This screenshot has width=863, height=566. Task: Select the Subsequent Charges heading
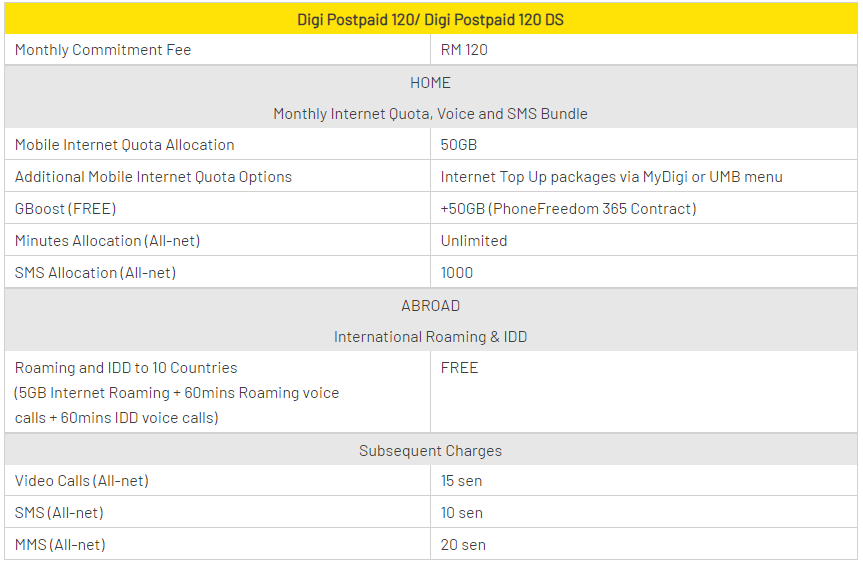click(x=430, y=450)
